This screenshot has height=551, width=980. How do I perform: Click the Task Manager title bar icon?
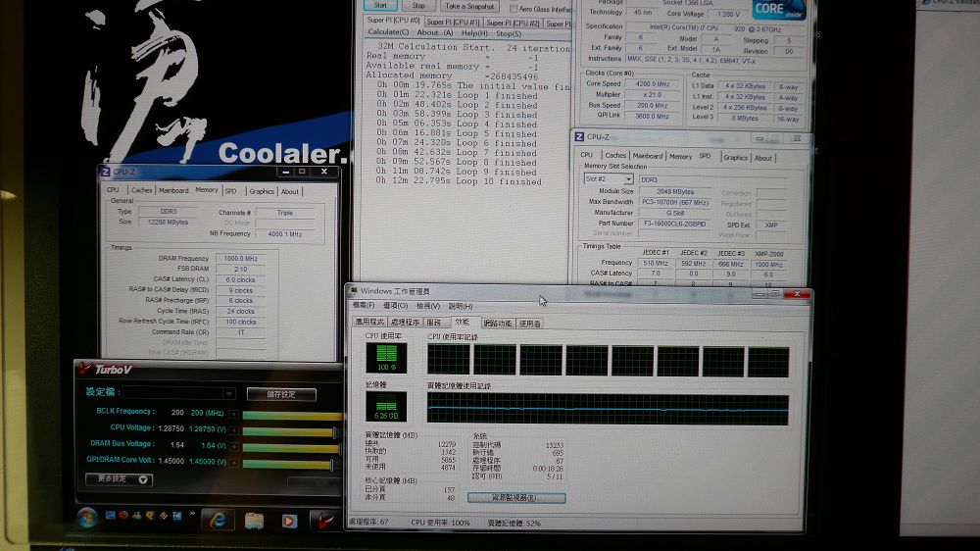point(353,291)
